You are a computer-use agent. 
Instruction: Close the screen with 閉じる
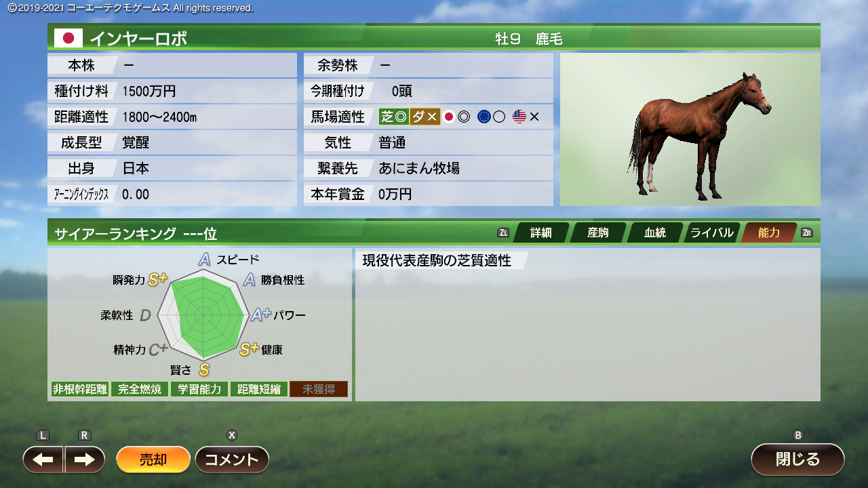797,459
